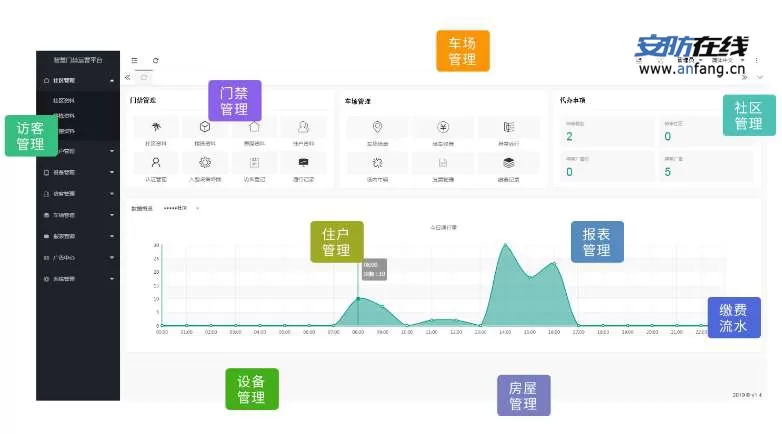Click the pending count showing 5
This screenshot has width=782, height=434.
click(668, 172)
